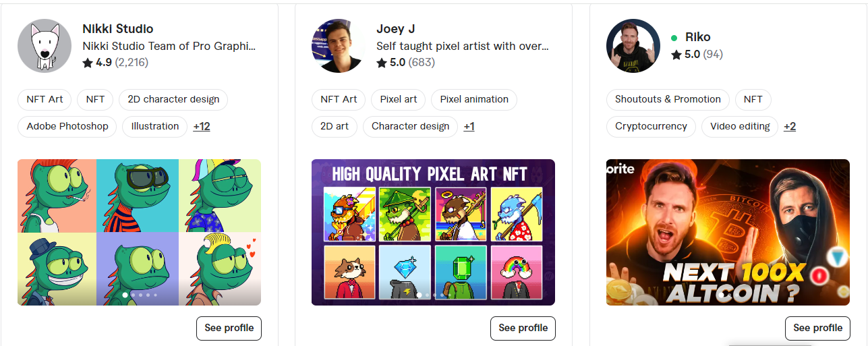Open Nikki Studio's profile with See profile
The width and height of the screenshot is (868, 346).
coord(229,328)
